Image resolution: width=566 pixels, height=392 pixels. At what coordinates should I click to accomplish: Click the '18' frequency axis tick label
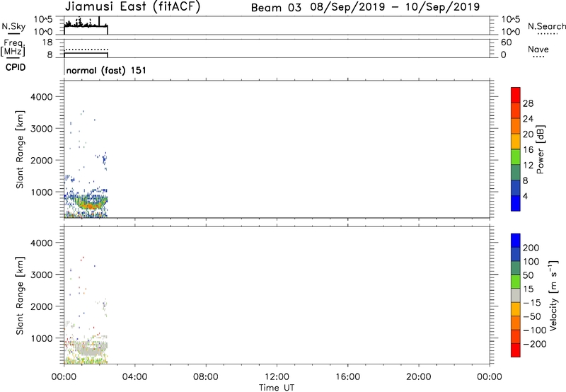pos(47,42)
